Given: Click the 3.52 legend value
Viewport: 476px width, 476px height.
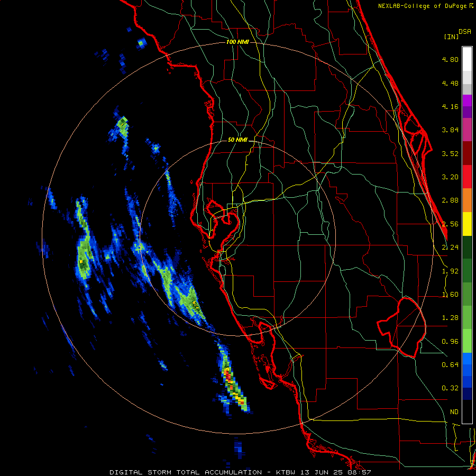Looking at the screenshot, I should pyautogui.click(x=450, y=153).
